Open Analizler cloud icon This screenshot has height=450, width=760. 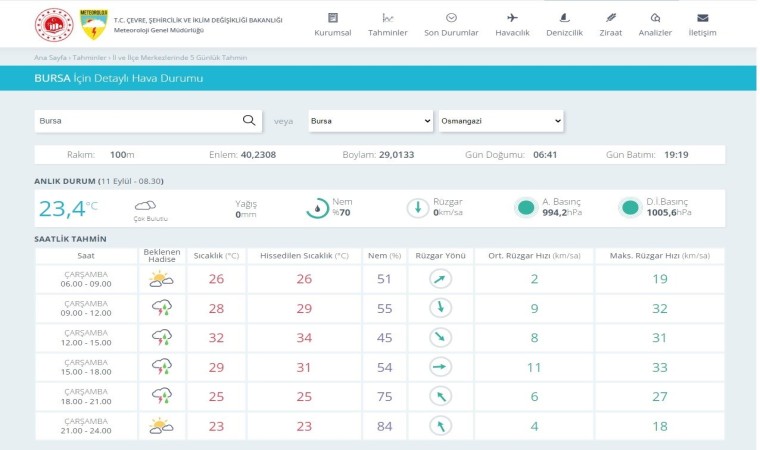coord(655,18)
